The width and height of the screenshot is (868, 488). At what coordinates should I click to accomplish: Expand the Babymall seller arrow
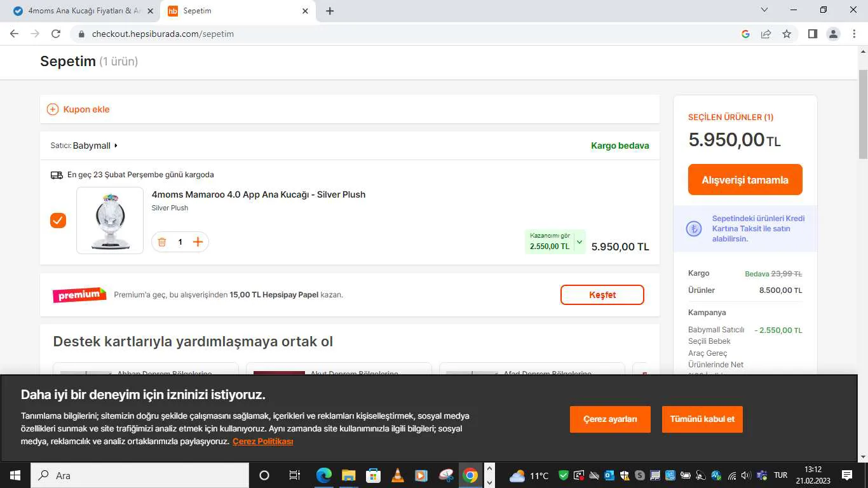(x=116, y=146)
